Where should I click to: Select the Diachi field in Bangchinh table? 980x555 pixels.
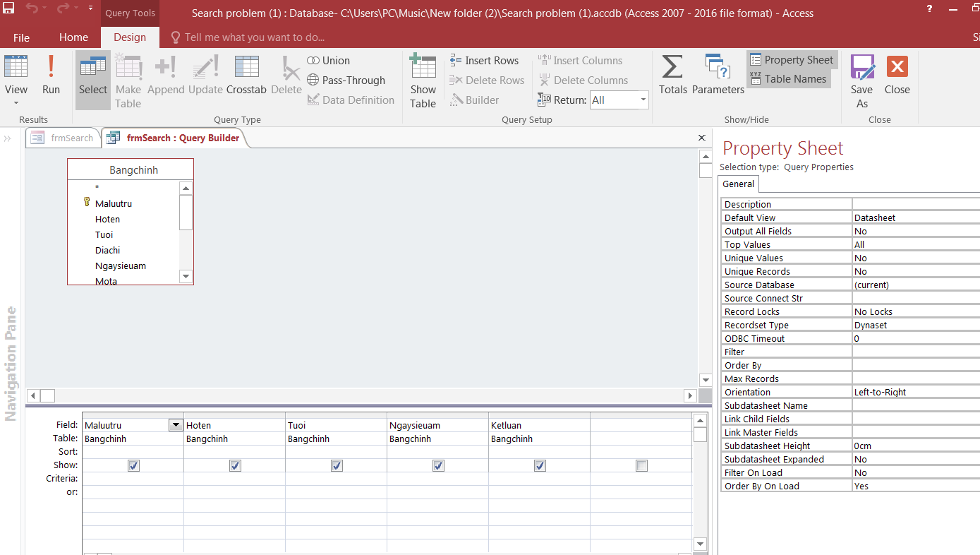coord(108,250)
